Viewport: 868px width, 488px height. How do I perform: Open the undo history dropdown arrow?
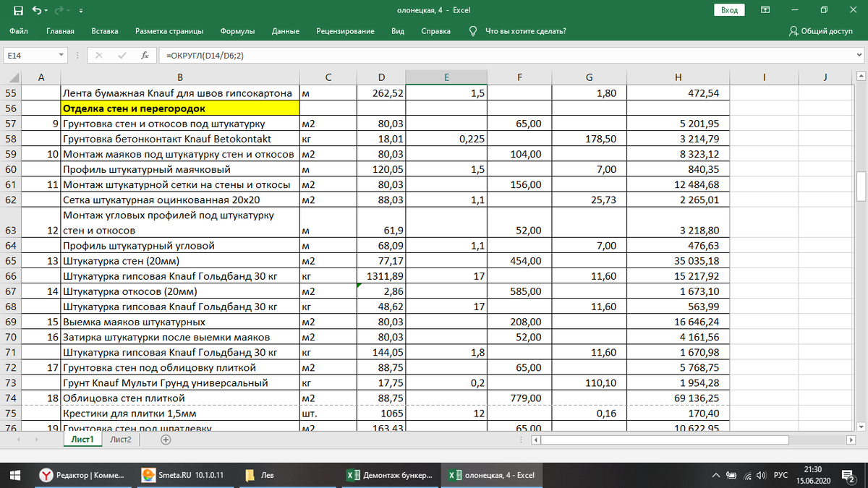(46, 11)
